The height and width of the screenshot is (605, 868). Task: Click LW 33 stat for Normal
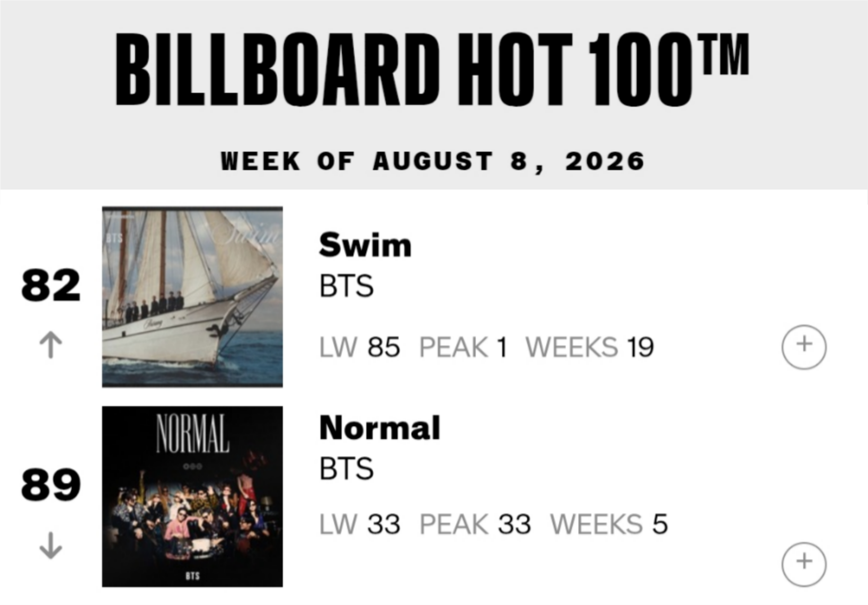point(360,524)
